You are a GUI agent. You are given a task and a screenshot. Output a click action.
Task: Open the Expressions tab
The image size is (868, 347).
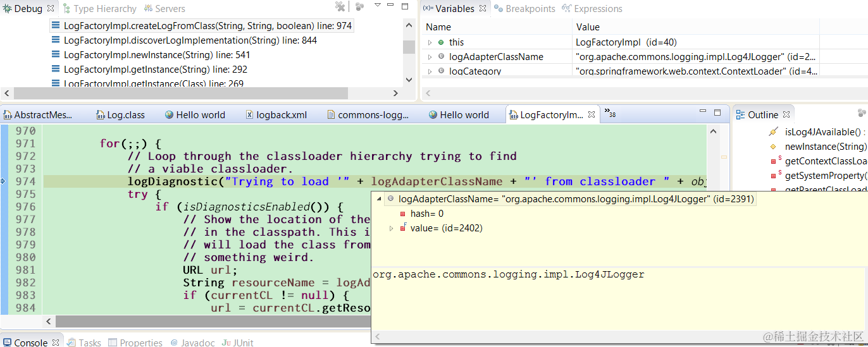click(592, 9)
